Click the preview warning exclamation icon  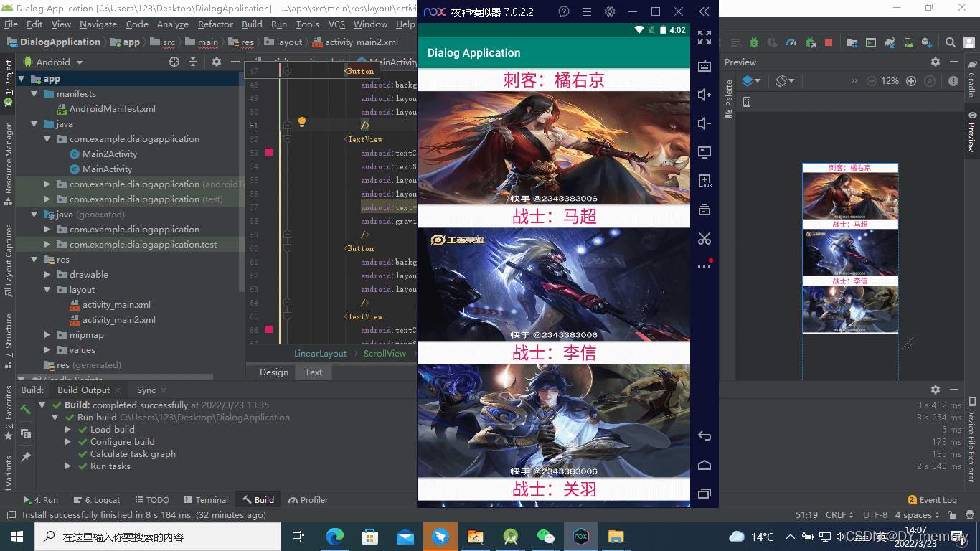(953, 81)
